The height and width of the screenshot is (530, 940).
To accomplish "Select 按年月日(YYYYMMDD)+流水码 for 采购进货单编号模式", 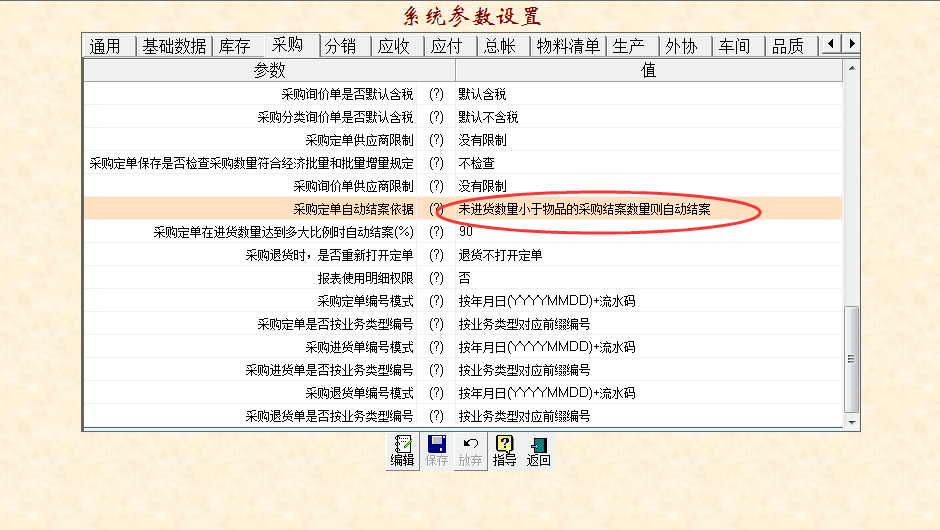I will [547, 347].
